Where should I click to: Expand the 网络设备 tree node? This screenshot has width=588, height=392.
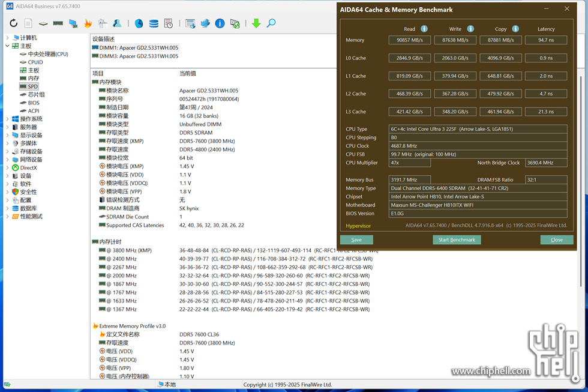pyautogui.click(x=7, y=160)
